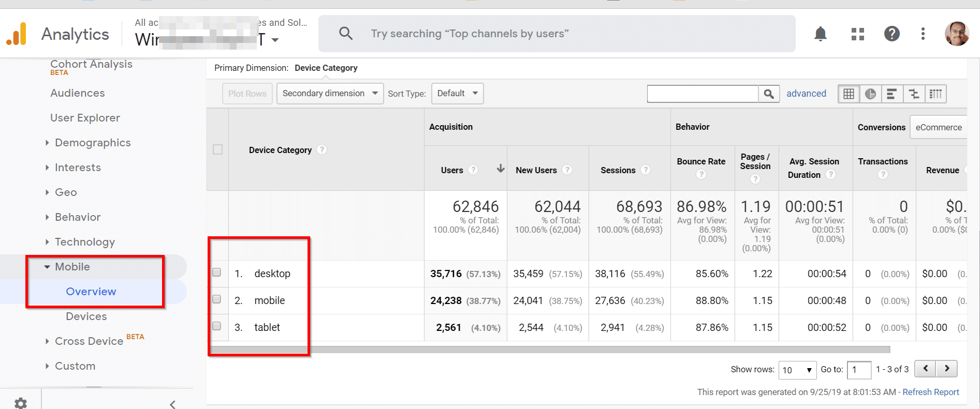
Task: Open the account/view selector dropdown arrow
Action: click(x=275, y=40)
